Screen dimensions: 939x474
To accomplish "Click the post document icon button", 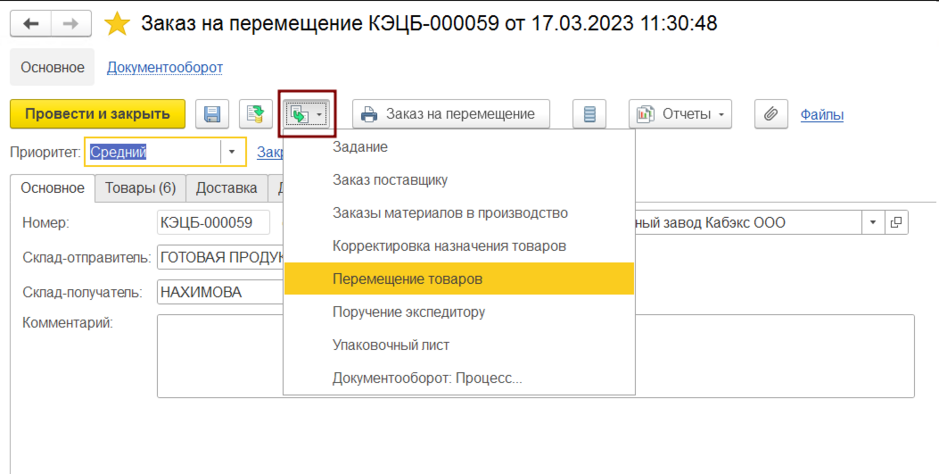I will (x=256, y=114).
